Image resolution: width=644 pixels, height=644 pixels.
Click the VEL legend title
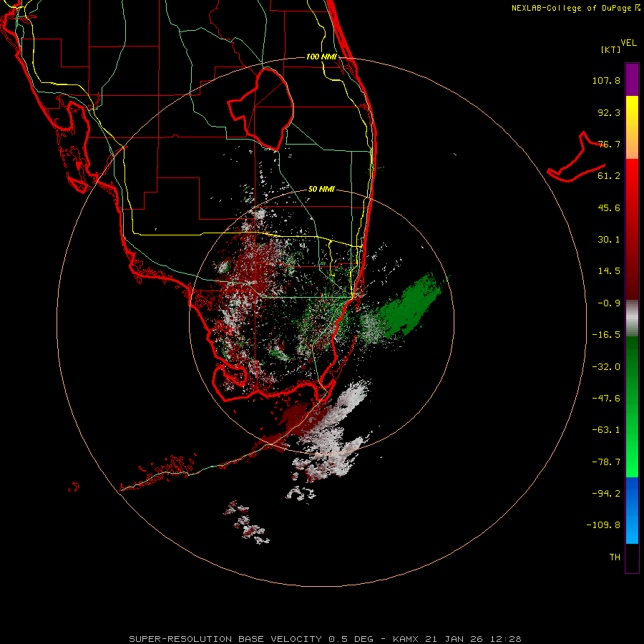click(628, 42)
